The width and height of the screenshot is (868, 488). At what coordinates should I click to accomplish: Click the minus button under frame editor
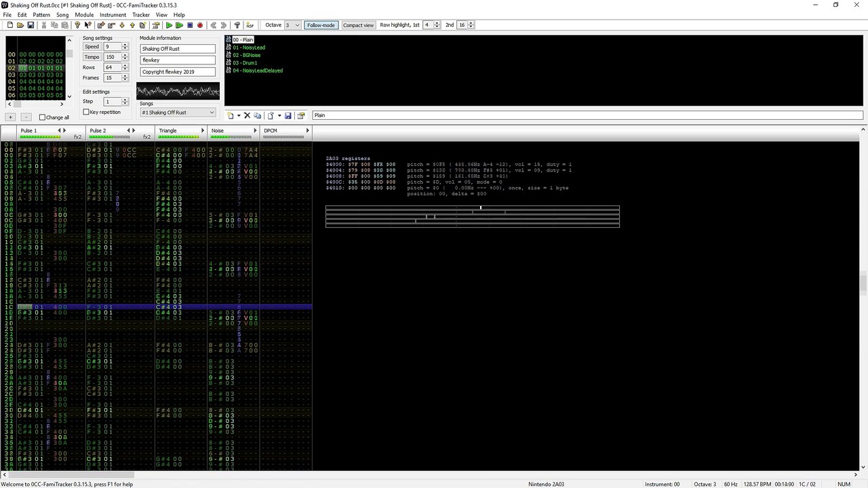(x=26, y=117)
